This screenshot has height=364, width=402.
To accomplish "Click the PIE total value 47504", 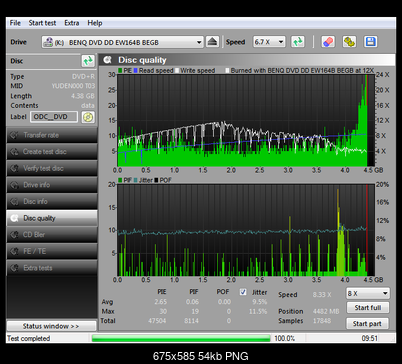I will click(157, 321).
